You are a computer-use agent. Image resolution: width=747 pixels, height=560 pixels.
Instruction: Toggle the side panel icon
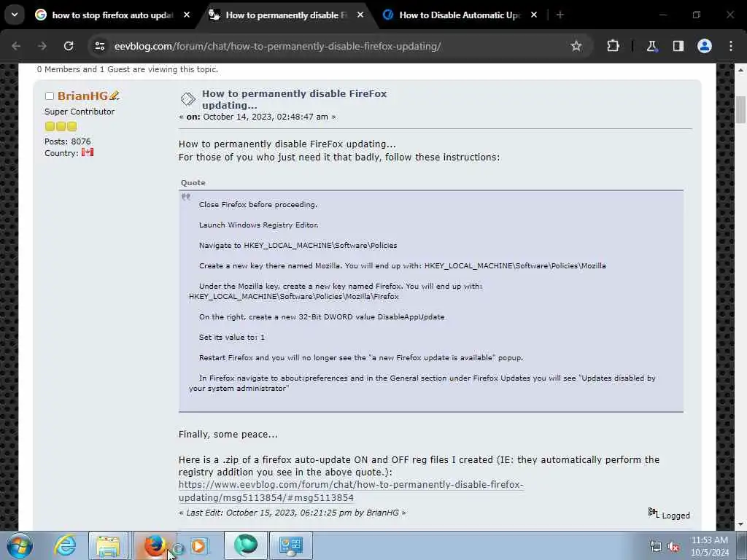click(678, 46)
